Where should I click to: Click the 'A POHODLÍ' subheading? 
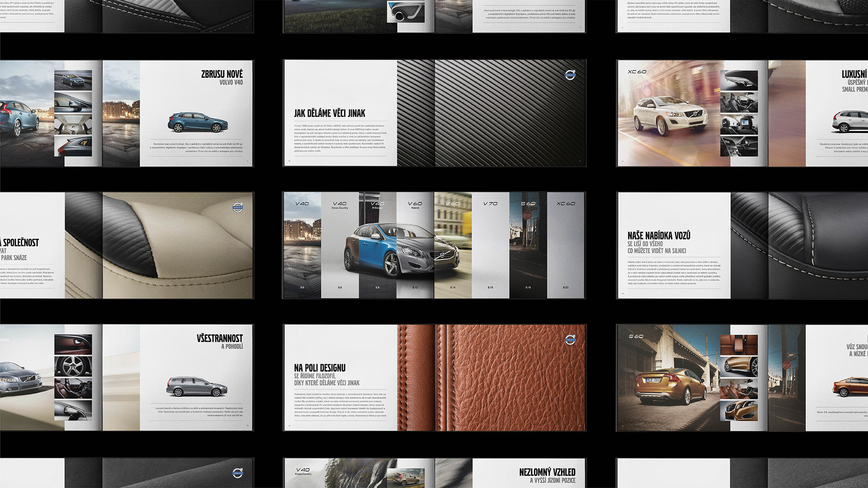232,347
